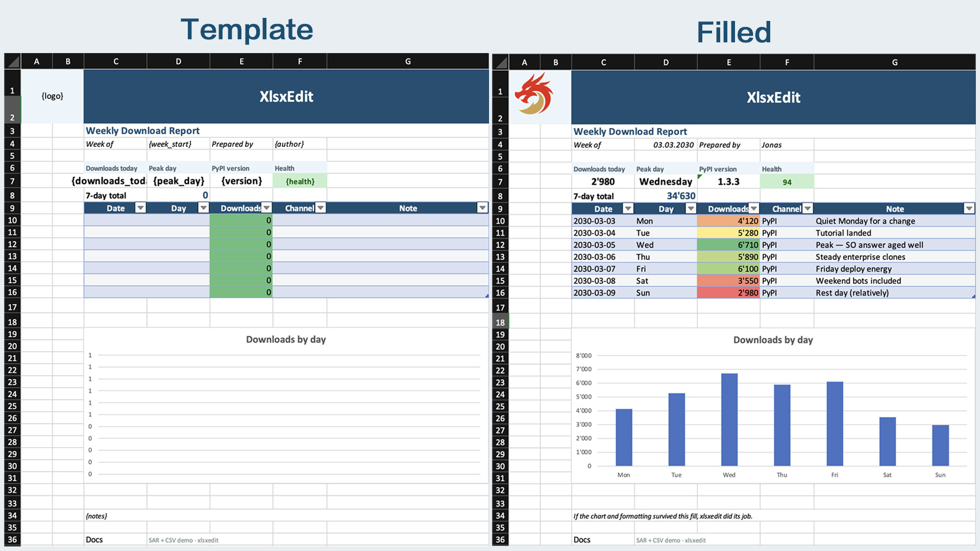Click select-all corner of Template sheet
The width and height of the screenshot is (980, 551).
pyautogui.click(x=13, y=62)
